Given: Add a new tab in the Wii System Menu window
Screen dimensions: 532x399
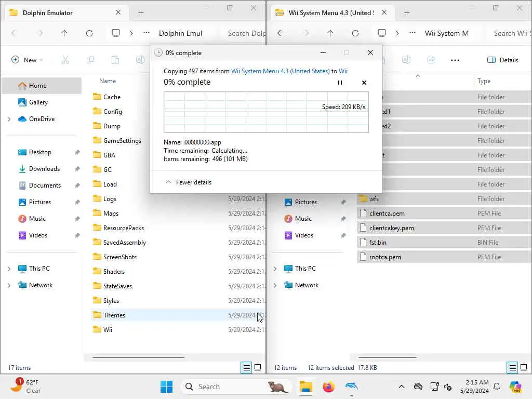Looking at the screenshot, I should pyautogui.click(x=407, y=13).
